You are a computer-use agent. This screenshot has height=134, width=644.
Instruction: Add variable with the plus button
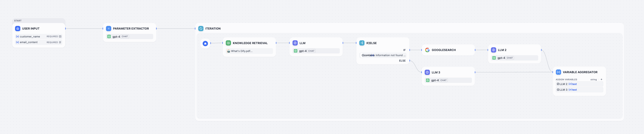[601, 79]
